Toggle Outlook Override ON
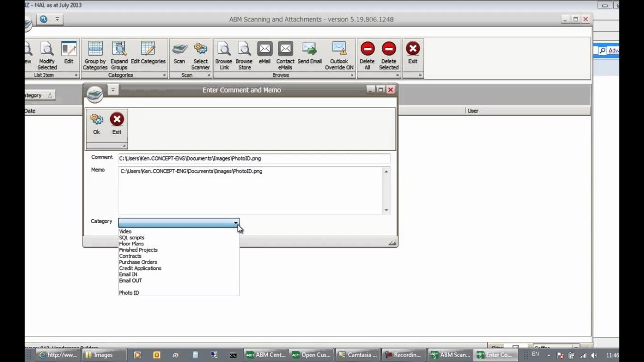Screen dimensions: 644x362 339,55
